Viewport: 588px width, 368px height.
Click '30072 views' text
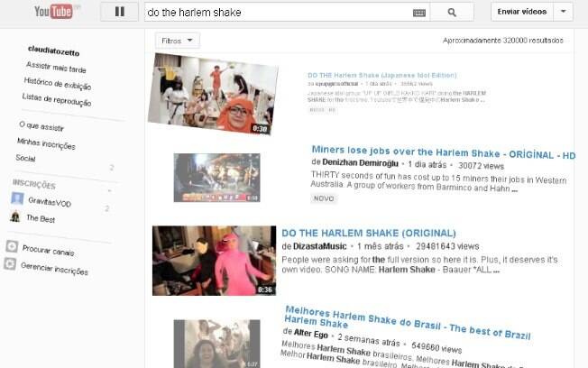[x=481, y=166]
